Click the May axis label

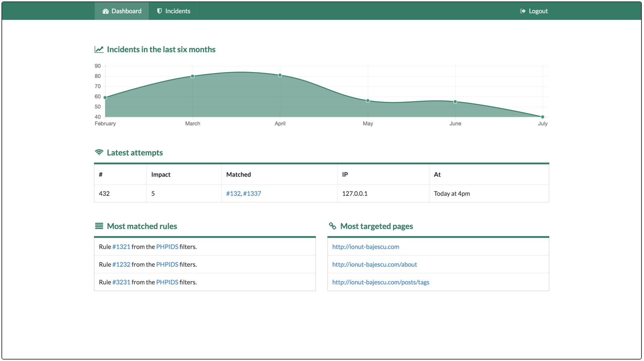pyautogui.click(x=368, y=123)
